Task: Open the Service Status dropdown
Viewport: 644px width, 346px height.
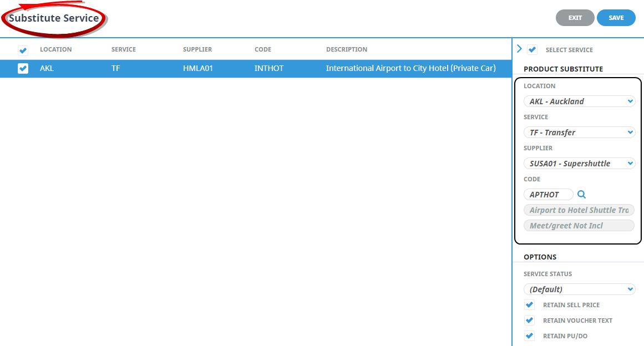Action: tap(579, 289)
